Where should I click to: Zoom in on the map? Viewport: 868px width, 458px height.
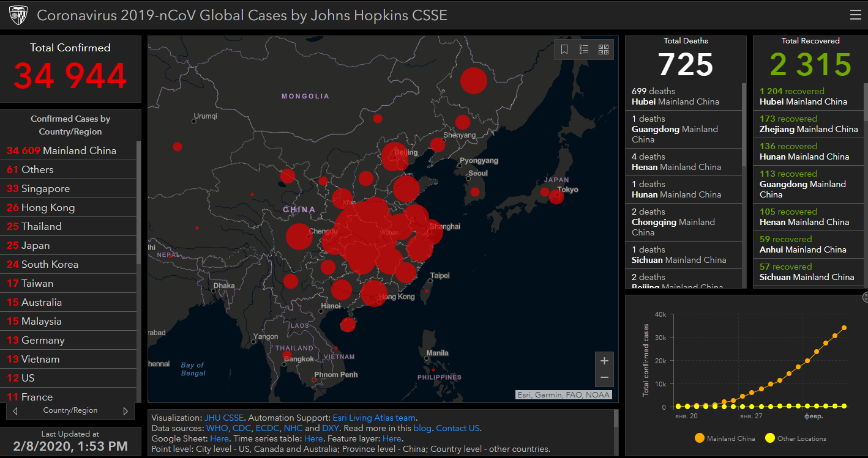[x=604, y=360]
